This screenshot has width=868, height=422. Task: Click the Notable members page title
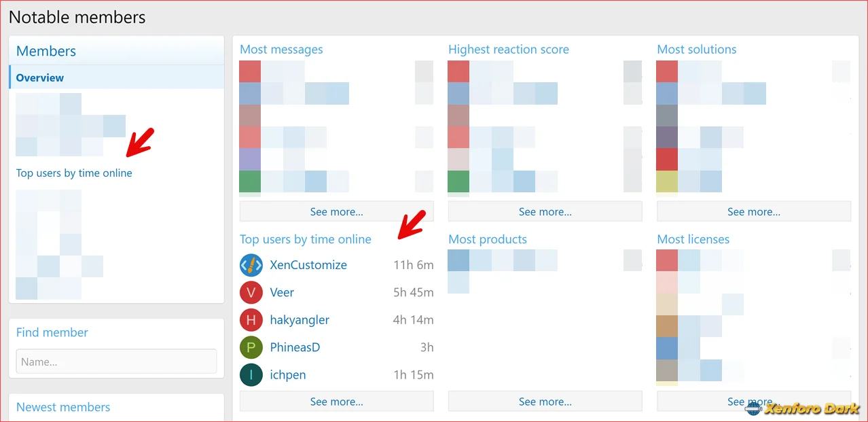(x=77, y=17)
